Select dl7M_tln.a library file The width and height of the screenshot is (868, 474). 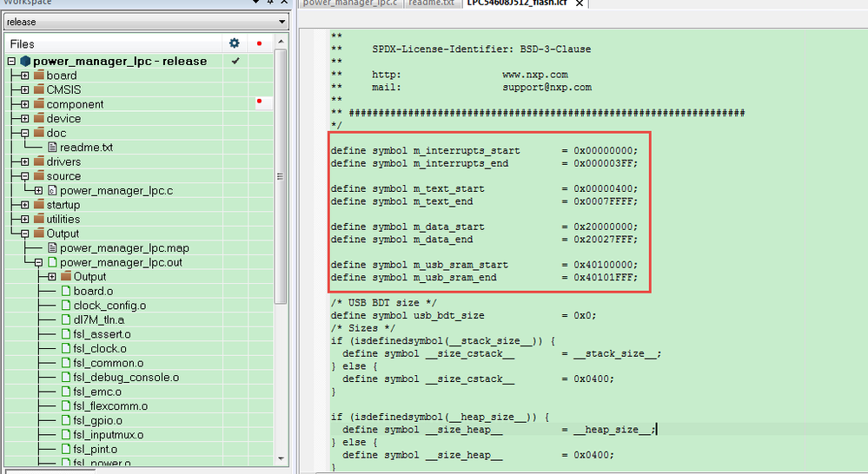[99, 319]
